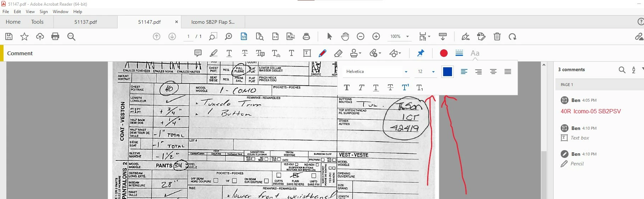
Task: Select the pencil drawing tool
Action: [322, 53]
